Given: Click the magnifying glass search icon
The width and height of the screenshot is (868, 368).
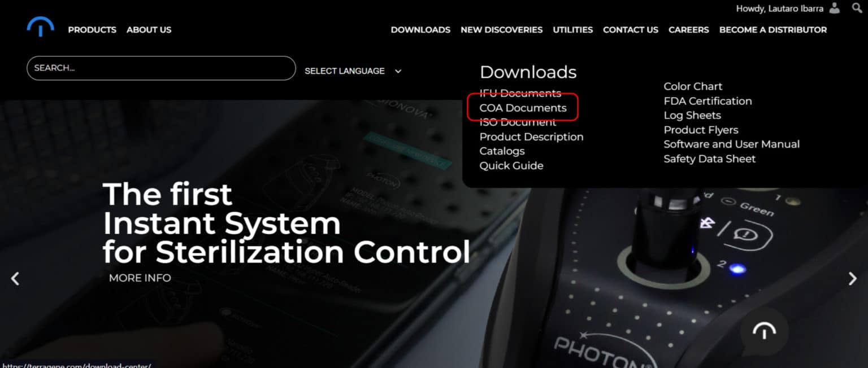Looking at the screenshot, I should click(857, 8).
